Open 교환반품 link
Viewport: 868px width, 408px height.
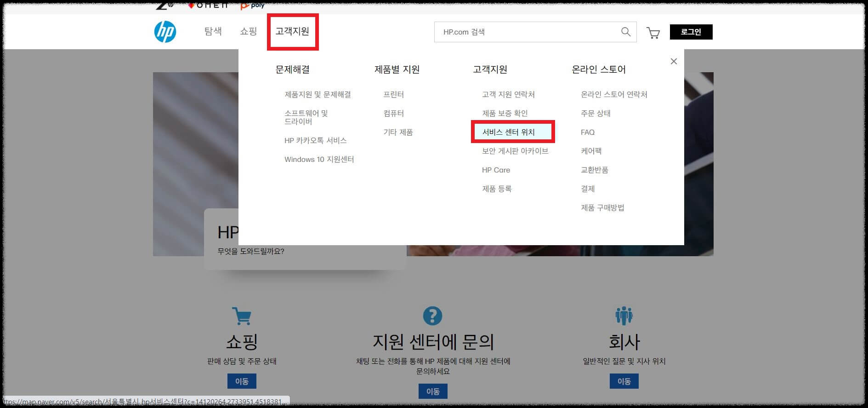[594, 170]
